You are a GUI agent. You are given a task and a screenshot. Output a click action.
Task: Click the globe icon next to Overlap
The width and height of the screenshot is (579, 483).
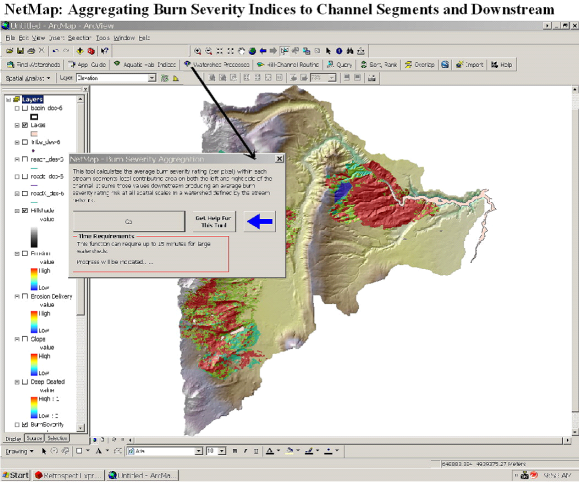445,65
